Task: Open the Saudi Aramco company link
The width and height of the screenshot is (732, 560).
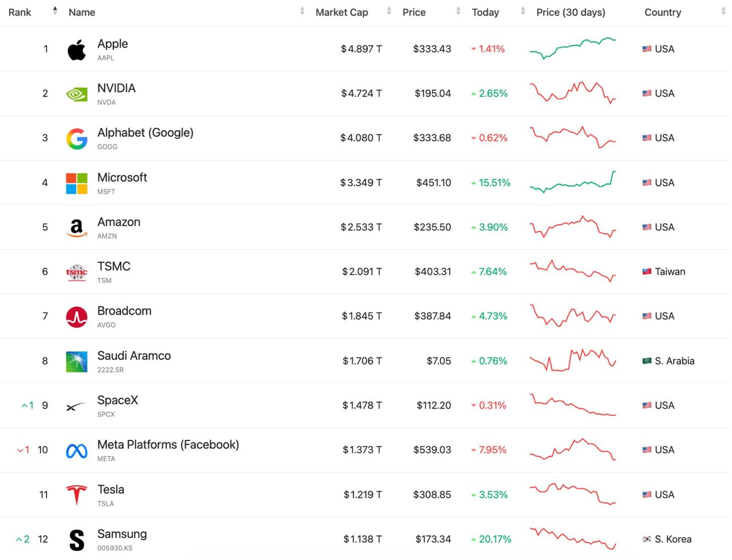Action: (134, 355)
